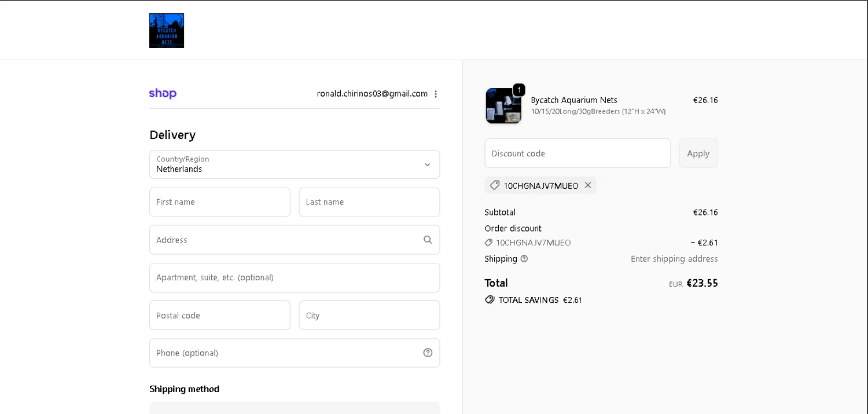This screenshot has height=414, width=868.
Task: Focus the Postal code field
Action: tap(220, 316)
